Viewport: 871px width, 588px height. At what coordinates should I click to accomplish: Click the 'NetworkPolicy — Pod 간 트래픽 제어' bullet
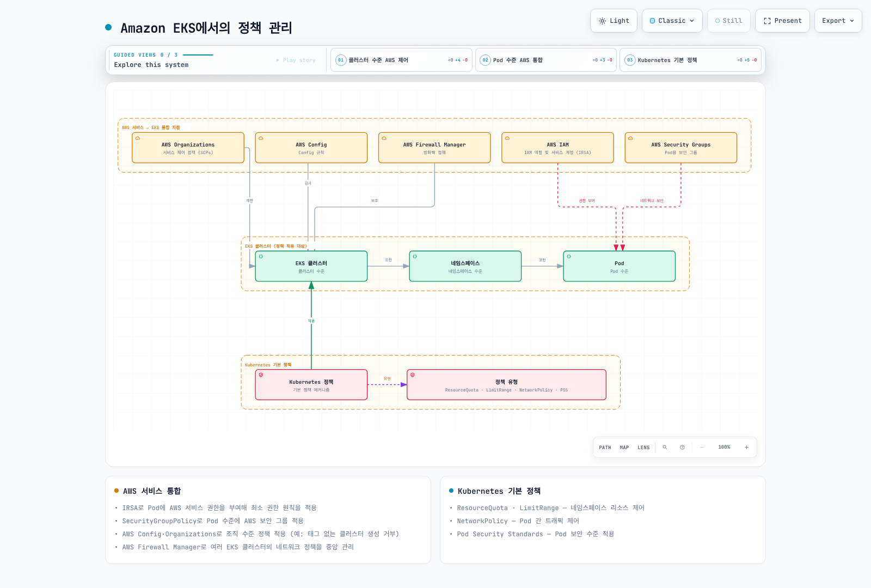[x=518, y=521]
